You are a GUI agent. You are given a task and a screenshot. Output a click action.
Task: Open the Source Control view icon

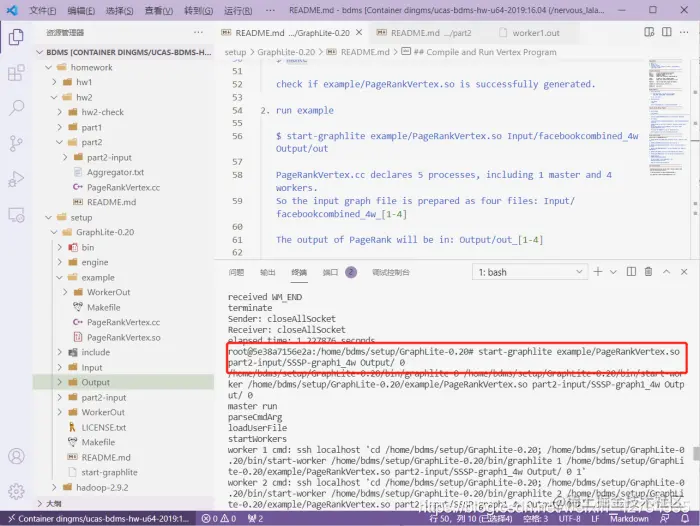point(16,143)
